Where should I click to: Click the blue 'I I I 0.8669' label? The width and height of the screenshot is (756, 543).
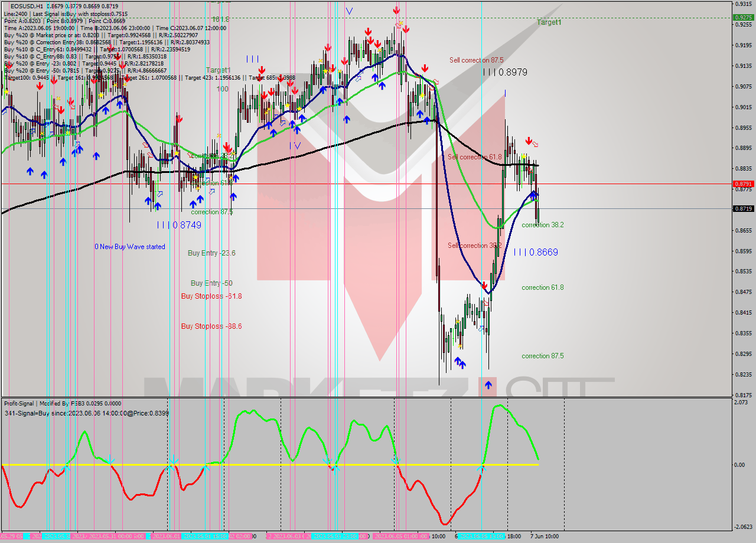click(x=535, y=252)
